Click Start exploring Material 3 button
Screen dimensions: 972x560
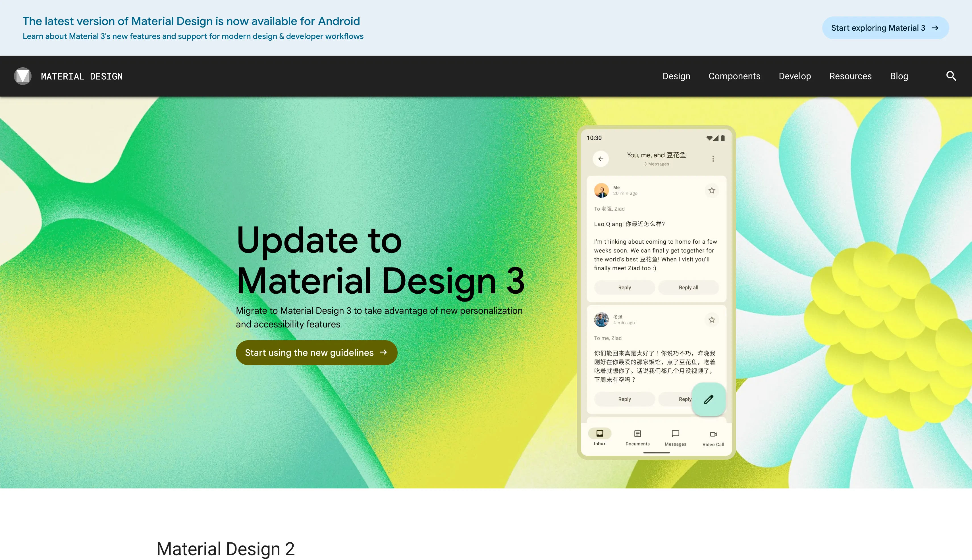click(885, 28)
